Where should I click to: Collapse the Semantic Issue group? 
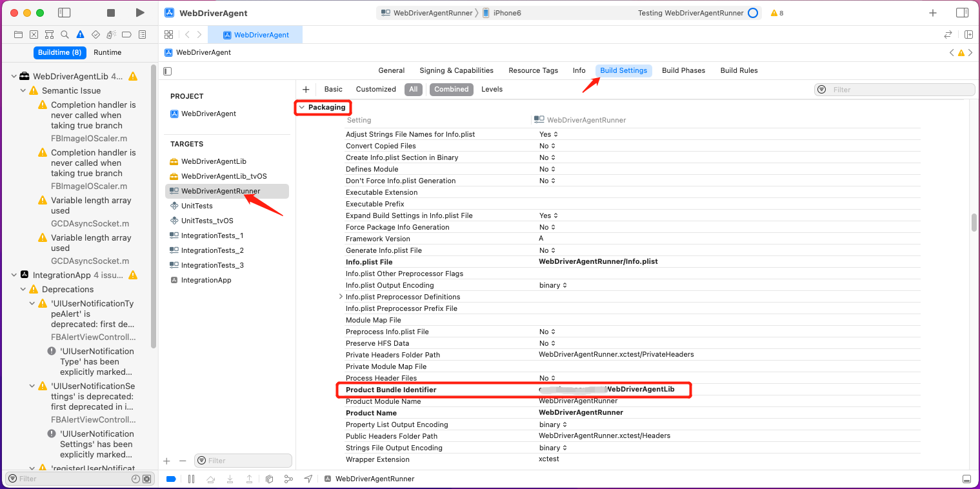click(23, 91)
